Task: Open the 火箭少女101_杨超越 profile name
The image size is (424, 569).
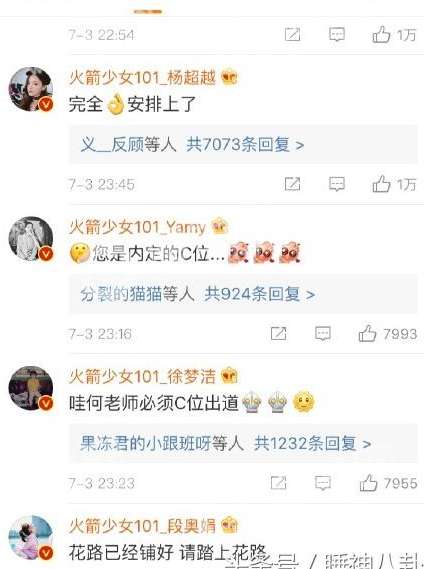Action: click(x=142, y=77)
